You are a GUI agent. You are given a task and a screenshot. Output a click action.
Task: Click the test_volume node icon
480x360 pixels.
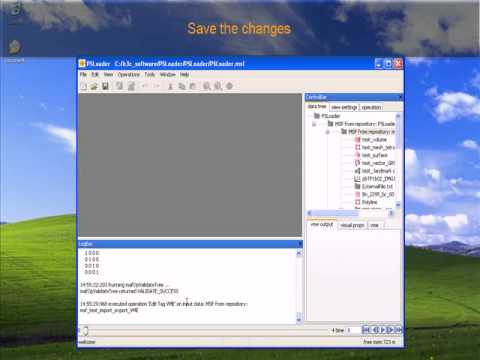point(357,139)
